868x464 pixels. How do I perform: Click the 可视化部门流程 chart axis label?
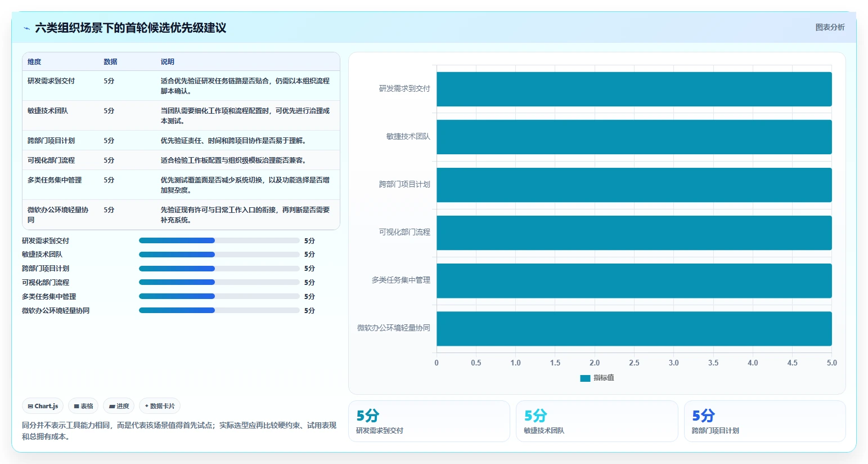tap(404, 232)
